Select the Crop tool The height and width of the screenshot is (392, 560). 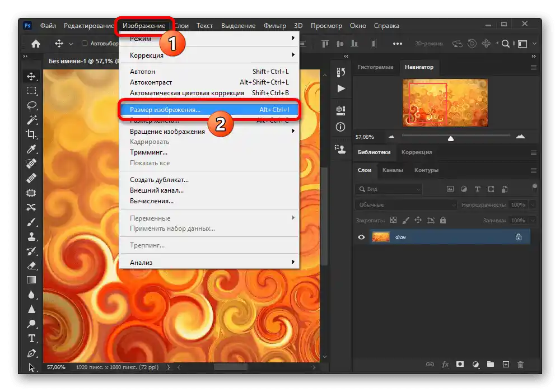(x=31, y=134)
